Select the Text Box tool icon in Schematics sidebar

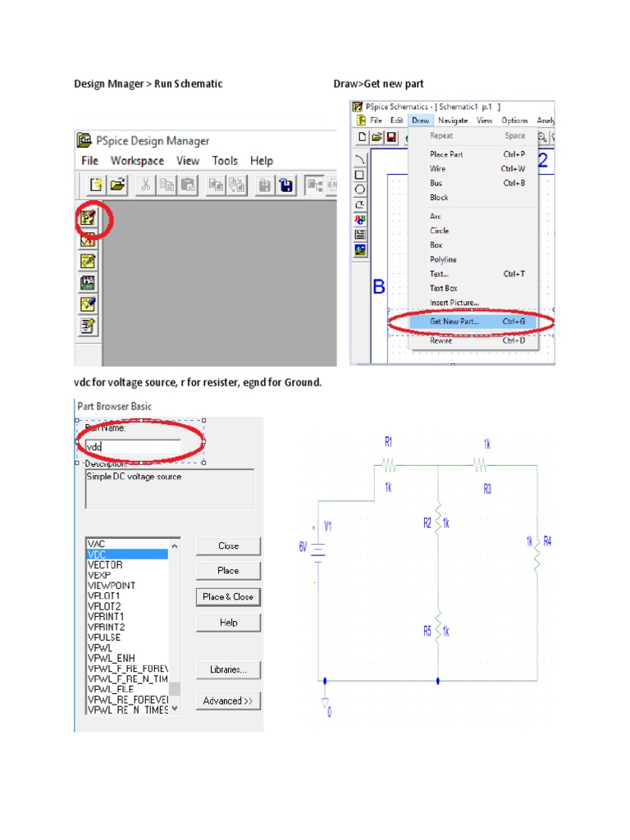[x=360, y=234]
